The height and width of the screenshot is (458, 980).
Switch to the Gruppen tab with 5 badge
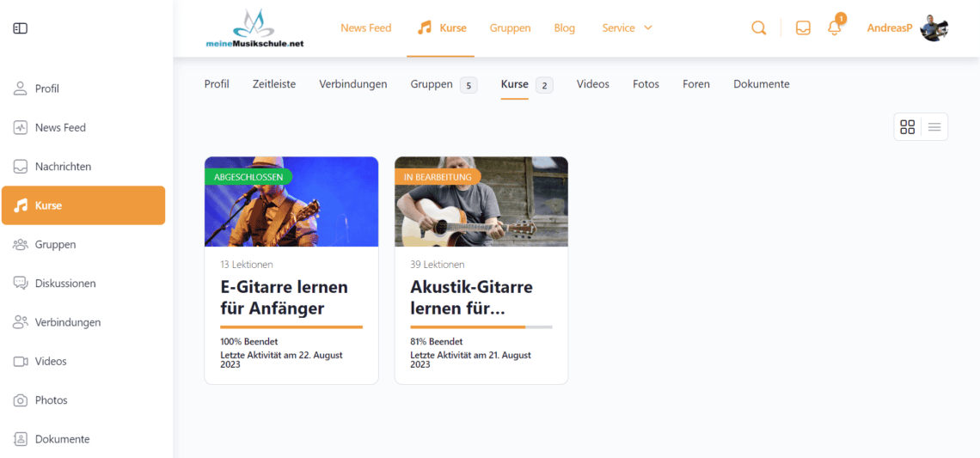pyautogui.click(x=444, y=84)
